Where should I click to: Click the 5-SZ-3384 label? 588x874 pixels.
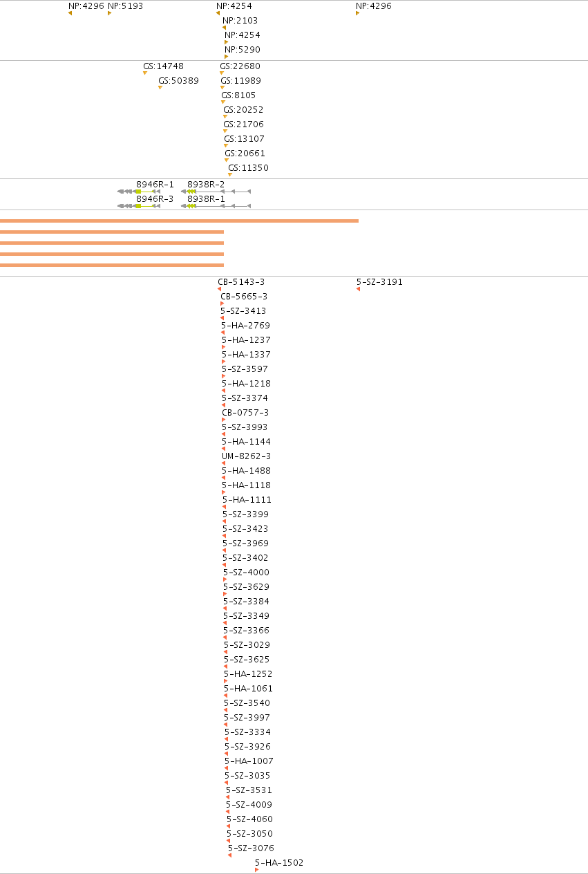(x=247, y=601)
